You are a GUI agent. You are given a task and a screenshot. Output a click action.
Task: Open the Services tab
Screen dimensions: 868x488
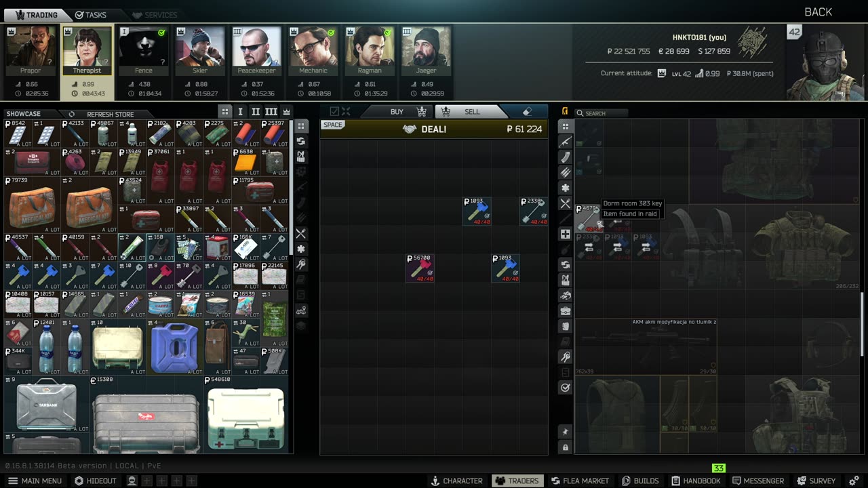(155, 15)
